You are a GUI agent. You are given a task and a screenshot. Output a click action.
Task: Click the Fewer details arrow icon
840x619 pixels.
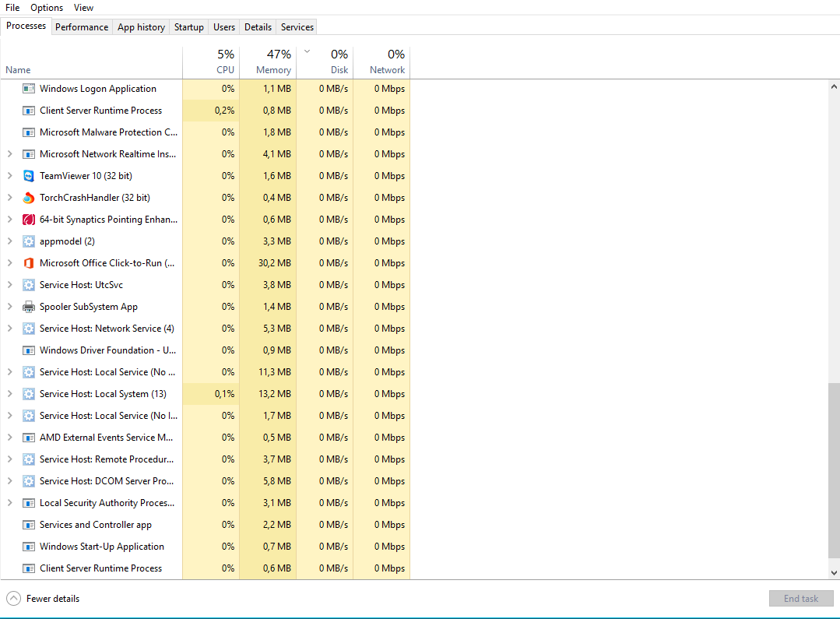click(x=13, y=599)
